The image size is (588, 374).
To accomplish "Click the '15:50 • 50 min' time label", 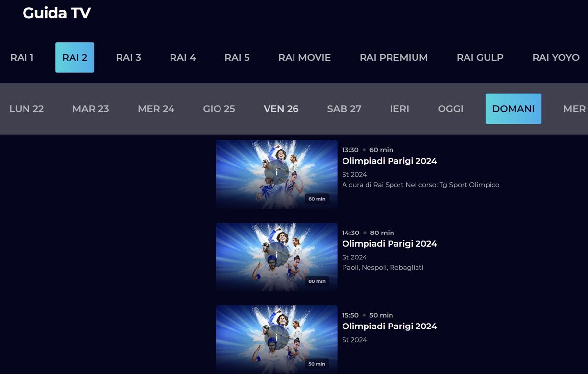I will [367, 315].
